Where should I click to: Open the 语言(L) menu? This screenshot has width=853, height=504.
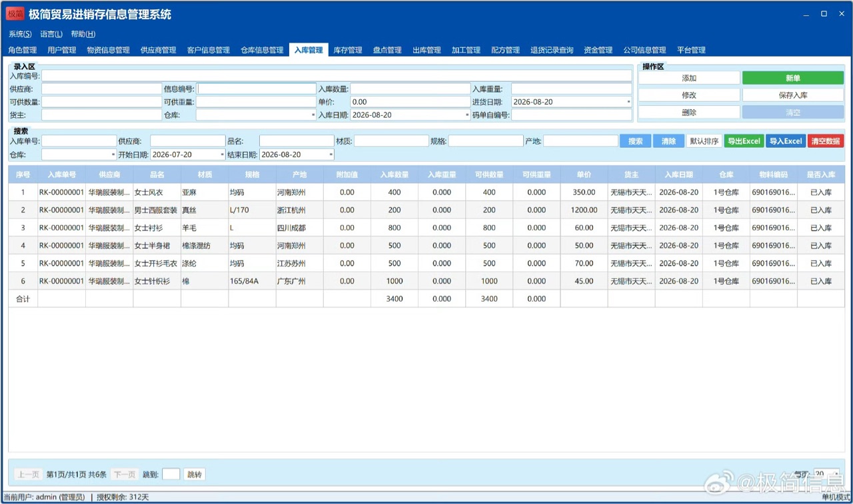pyautogui.click(x=51, y=34)
